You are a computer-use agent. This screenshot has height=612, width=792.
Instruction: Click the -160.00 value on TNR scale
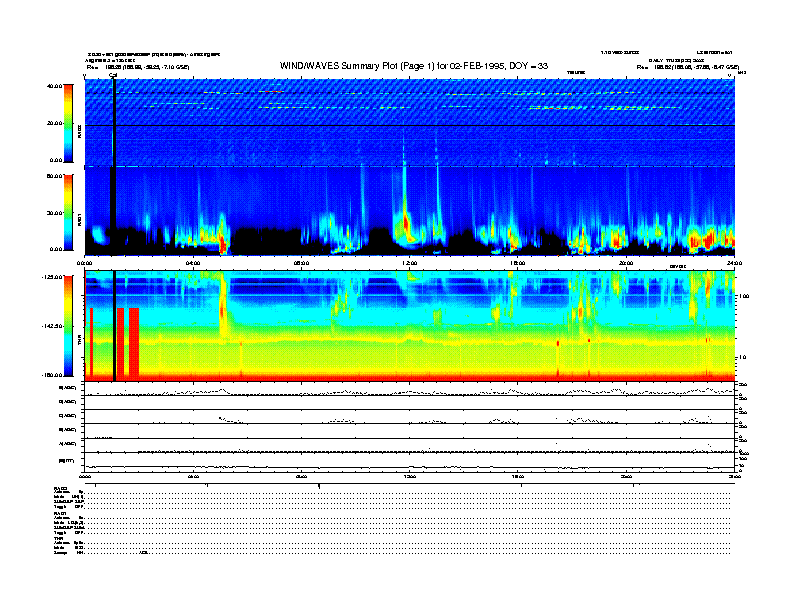pos(46,375)
